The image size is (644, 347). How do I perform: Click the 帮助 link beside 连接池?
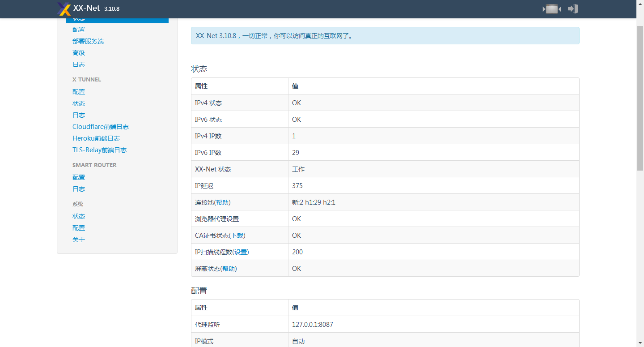(x=222, y=202)
